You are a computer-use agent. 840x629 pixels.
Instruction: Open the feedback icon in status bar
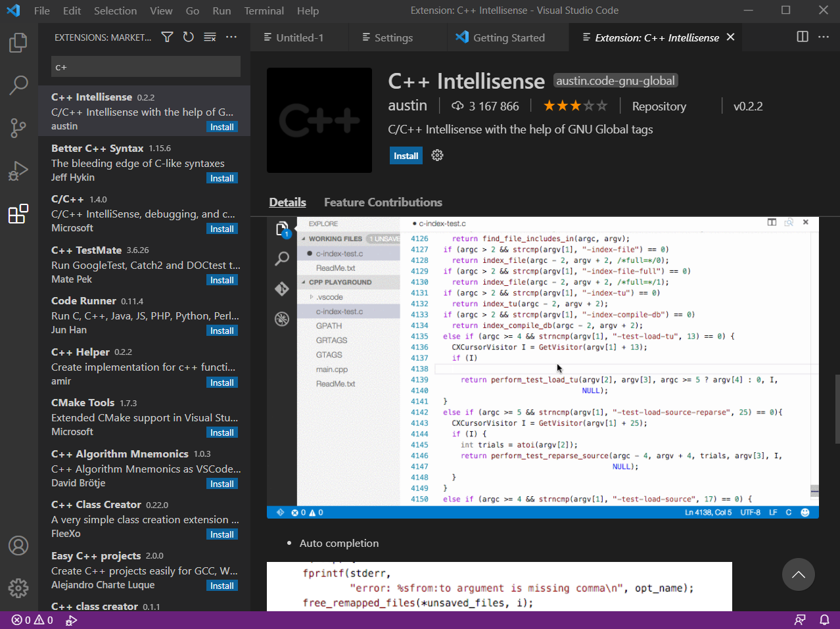point(800,620)
